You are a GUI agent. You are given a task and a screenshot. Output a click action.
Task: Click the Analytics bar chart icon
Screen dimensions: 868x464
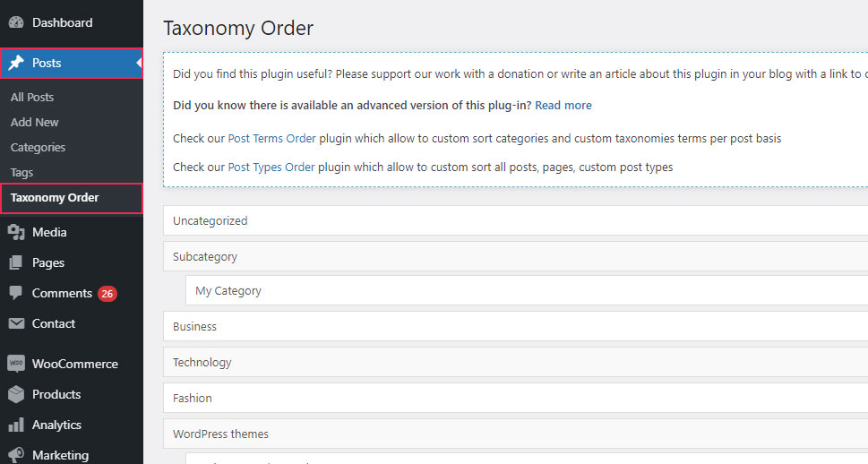tap(16, 425)
